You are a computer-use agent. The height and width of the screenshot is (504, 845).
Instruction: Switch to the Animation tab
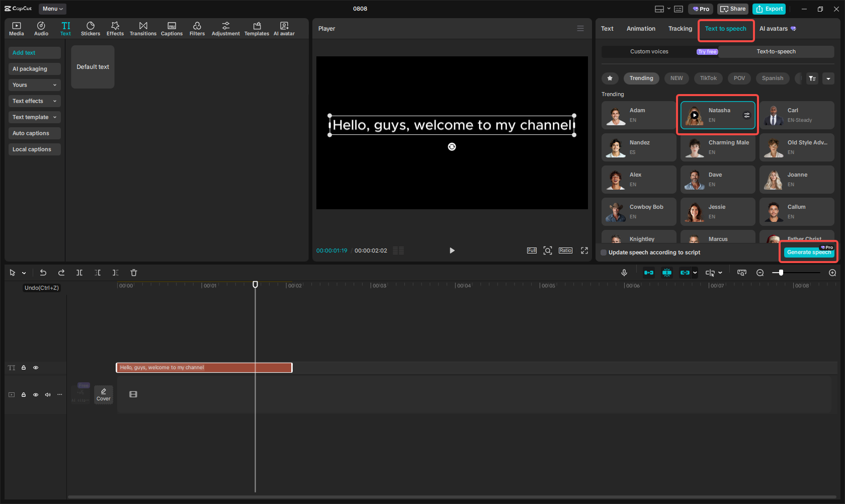pyautogui.click(x=641, y=29)
